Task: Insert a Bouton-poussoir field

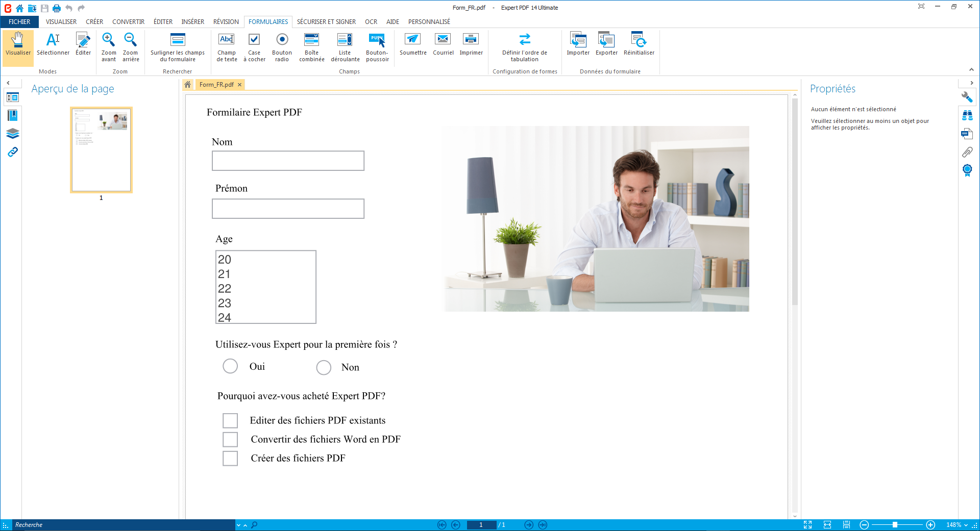Action: click(377, 47)
